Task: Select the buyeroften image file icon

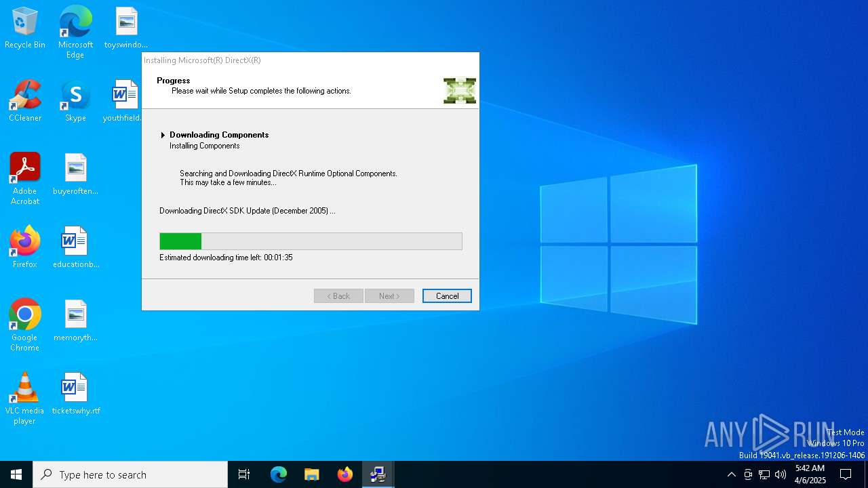Action: tap(75, 175)
